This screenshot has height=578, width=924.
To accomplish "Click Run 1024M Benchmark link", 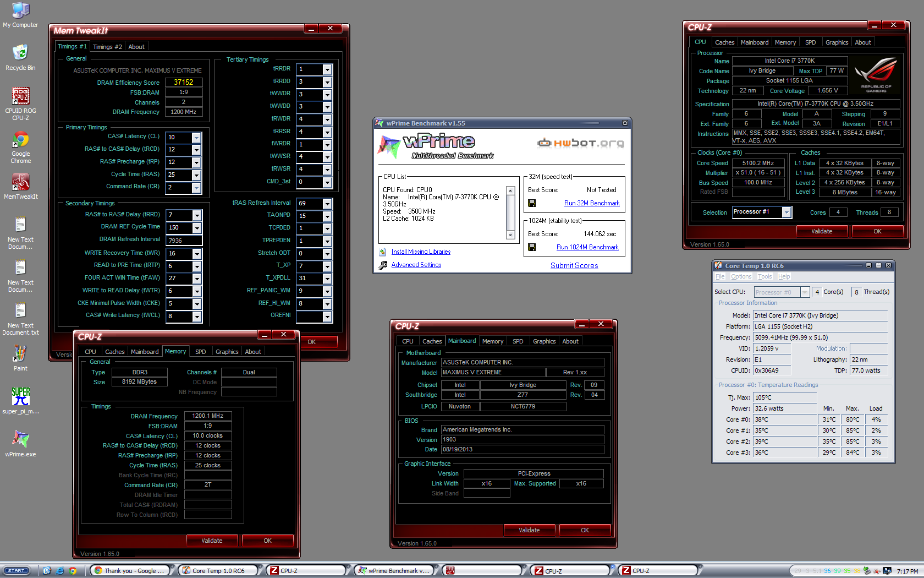I will click(587, 247).
